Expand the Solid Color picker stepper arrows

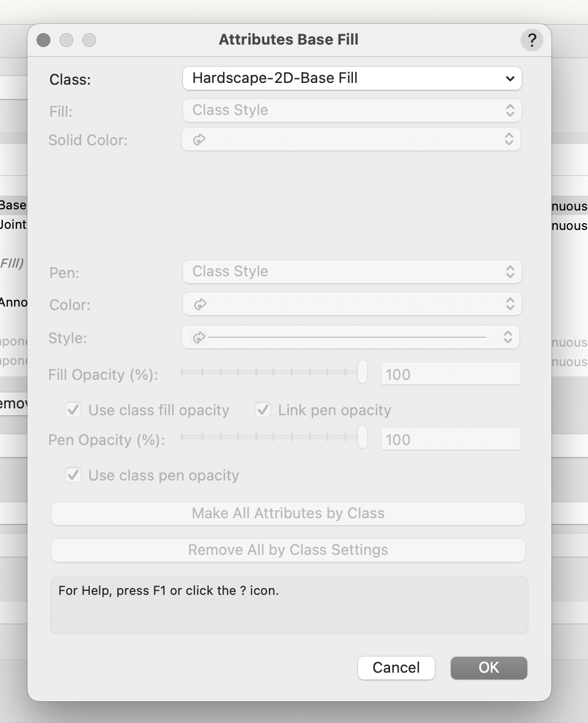(x=508, y=140)
